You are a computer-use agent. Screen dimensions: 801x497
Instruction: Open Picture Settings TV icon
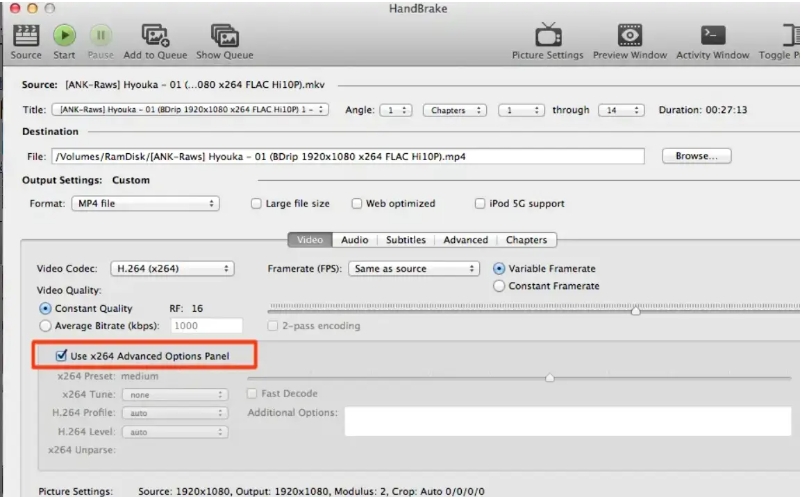point(548,35)
